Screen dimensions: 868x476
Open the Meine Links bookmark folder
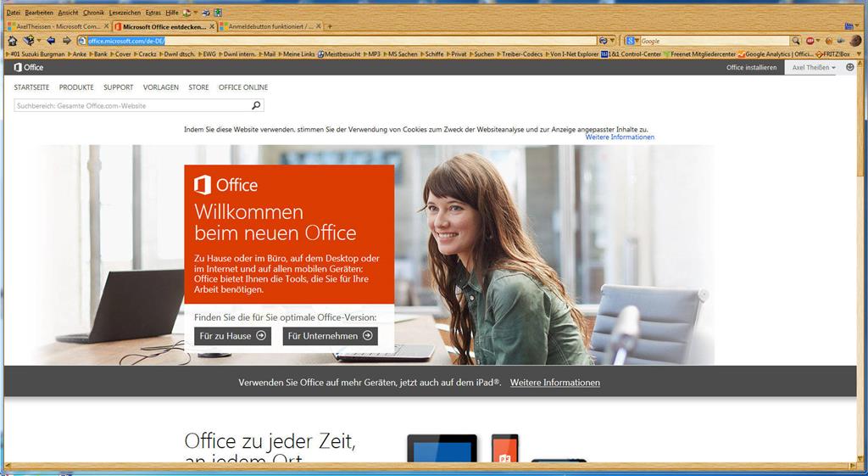click(296, 54)
